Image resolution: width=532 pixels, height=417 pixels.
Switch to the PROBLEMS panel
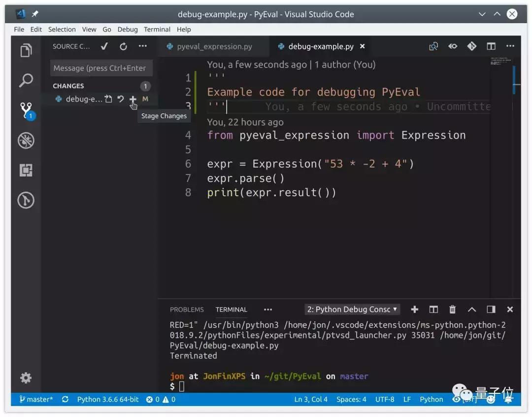click(x=187, y=310)
